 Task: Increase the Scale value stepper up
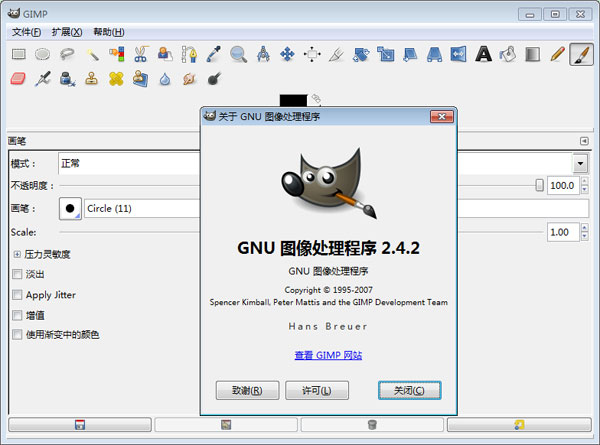click(x=584, y=228)
